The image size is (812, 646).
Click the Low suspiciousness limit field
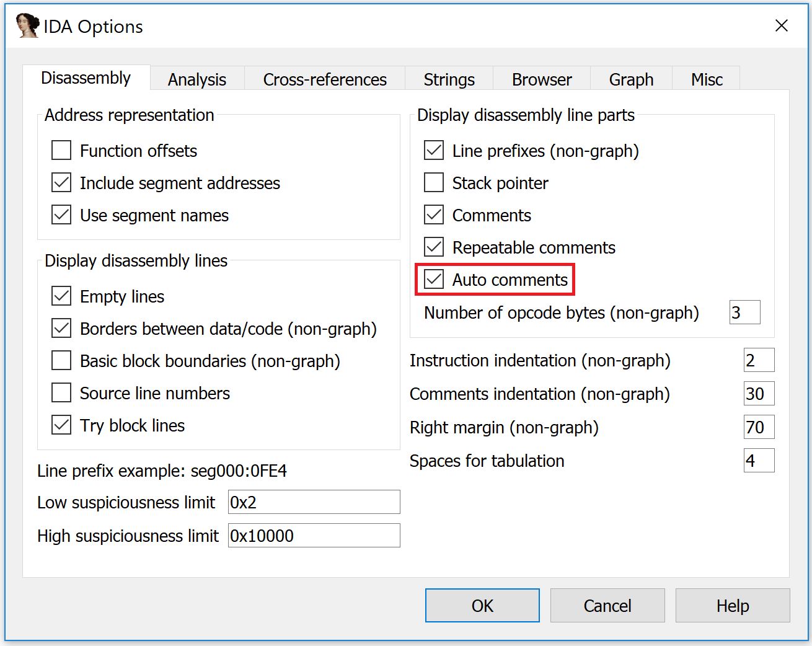(314, 502)
